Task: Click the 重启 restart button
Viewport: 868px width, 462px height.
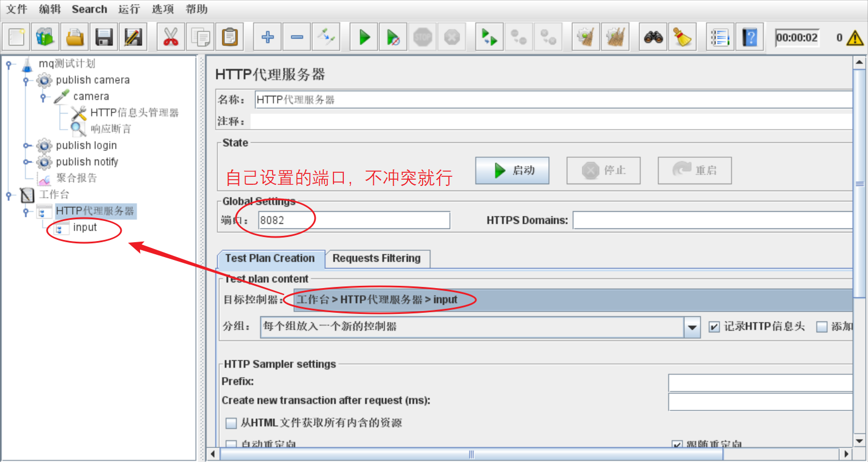Action: point(695,170)
